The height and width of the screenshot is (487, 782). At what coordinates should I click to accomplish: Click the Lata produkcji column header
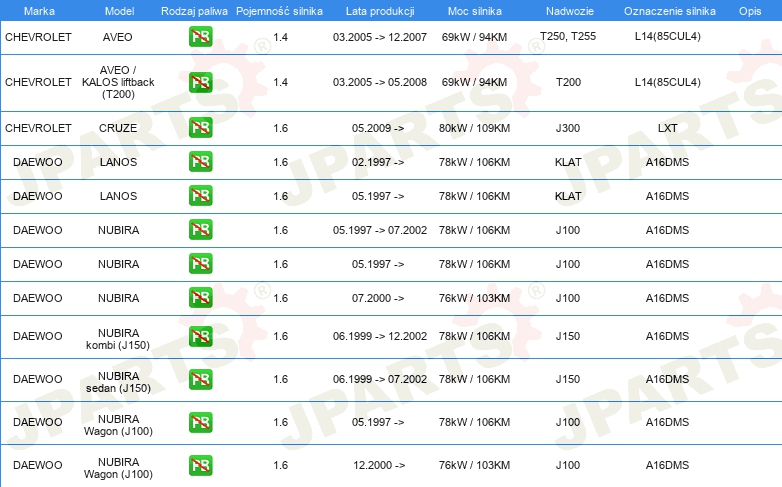tap(380, 11)
